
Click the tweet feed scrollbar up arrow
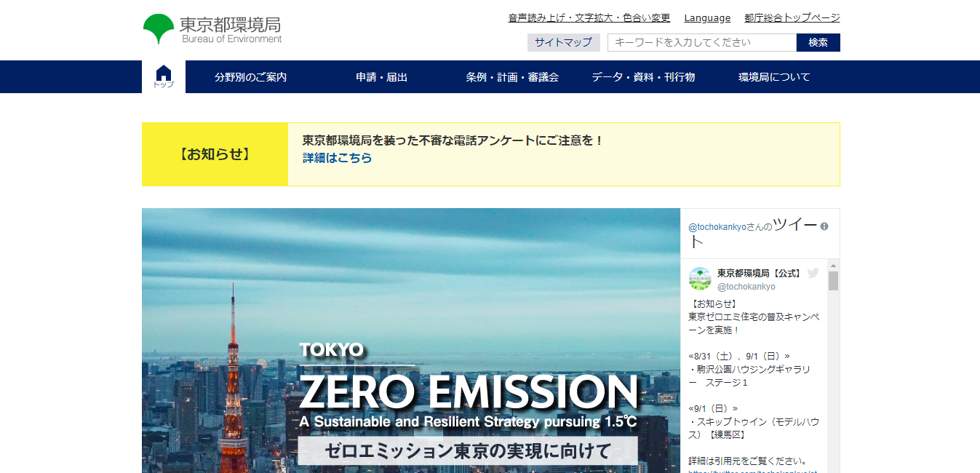833,265
